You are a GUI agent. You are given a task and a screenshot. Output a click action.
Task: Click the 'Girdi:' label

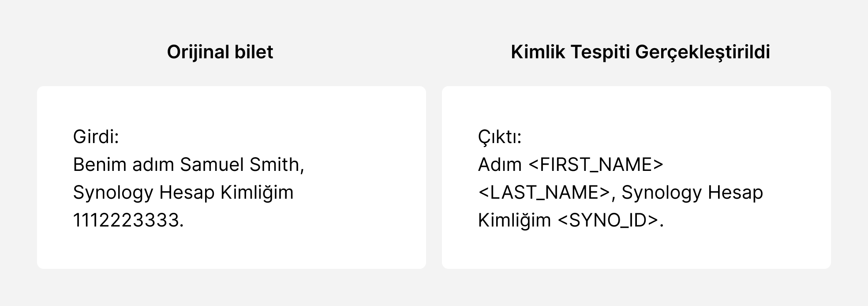point(96,137)
